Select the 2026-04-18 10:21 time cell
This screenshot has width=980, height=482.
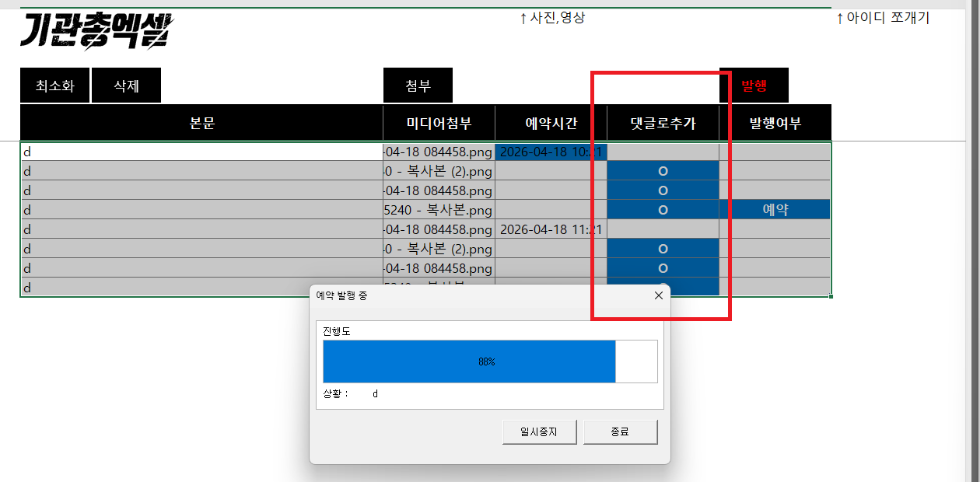coord(551,152)
